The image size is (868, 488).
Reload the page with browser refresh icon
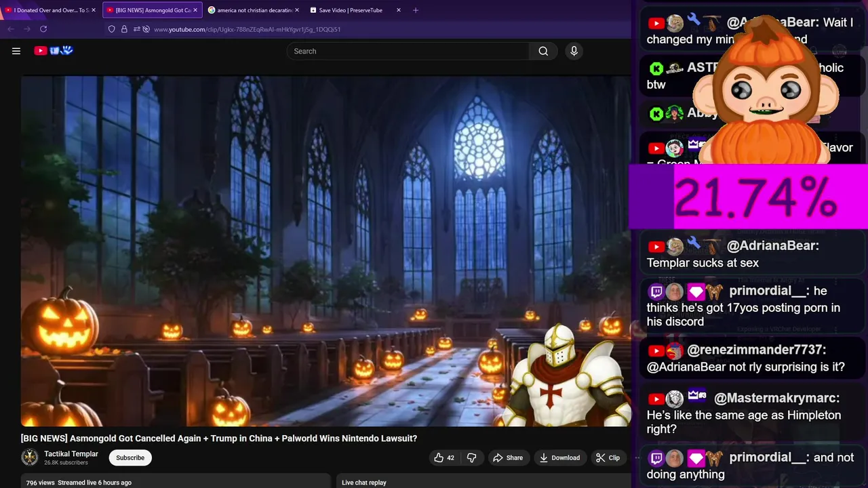pos(43,29)
